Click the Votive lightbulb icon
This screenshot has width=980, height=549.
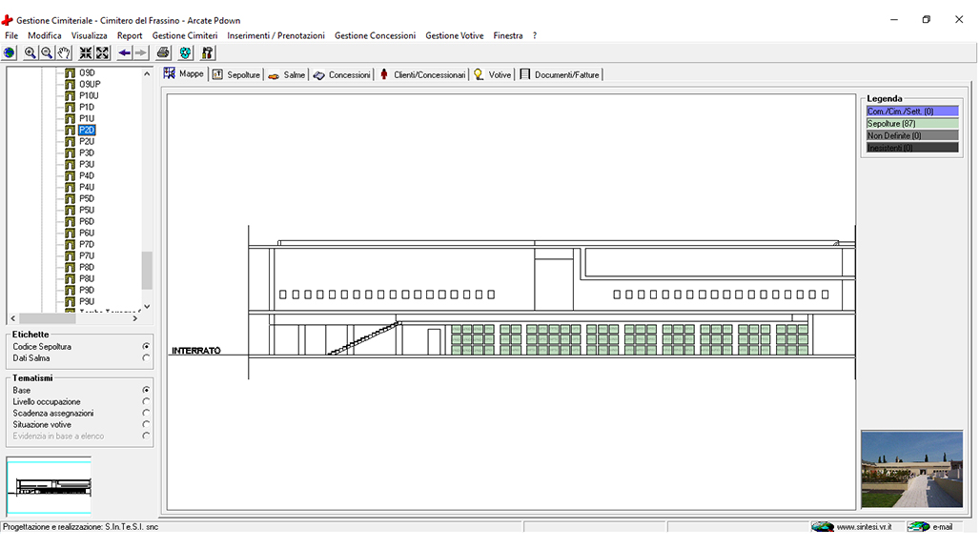tap(479, 74)
